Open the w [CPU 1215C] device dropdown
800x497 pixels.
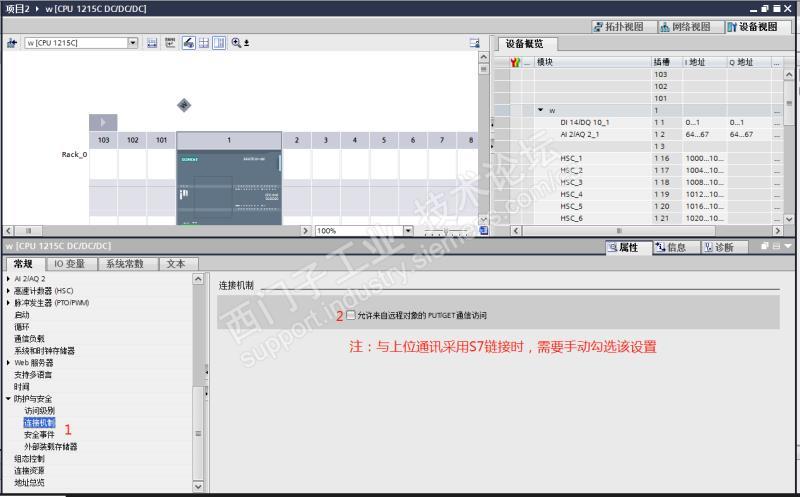[x=133, y=43]
